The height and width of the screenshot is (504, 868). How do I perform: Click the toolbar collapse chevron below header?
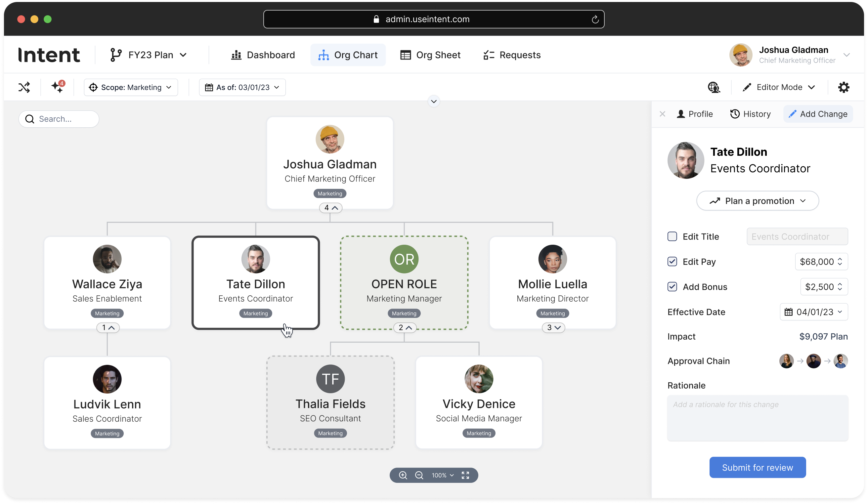coord(434,102)
